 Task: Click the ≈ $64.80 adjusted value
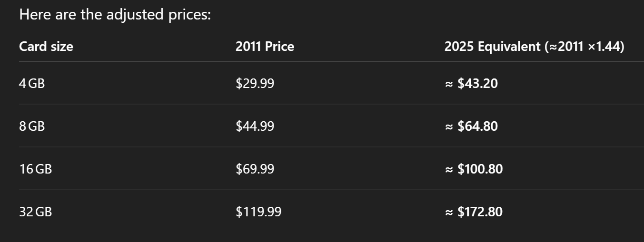coord(471,126)
